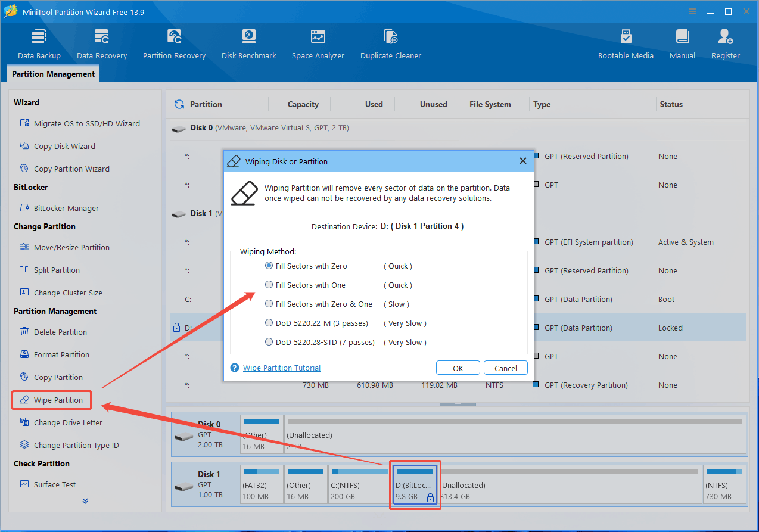The width and height of the screenshot is (759, 532).
Task: Open the Manual
Action: point(682,44)
